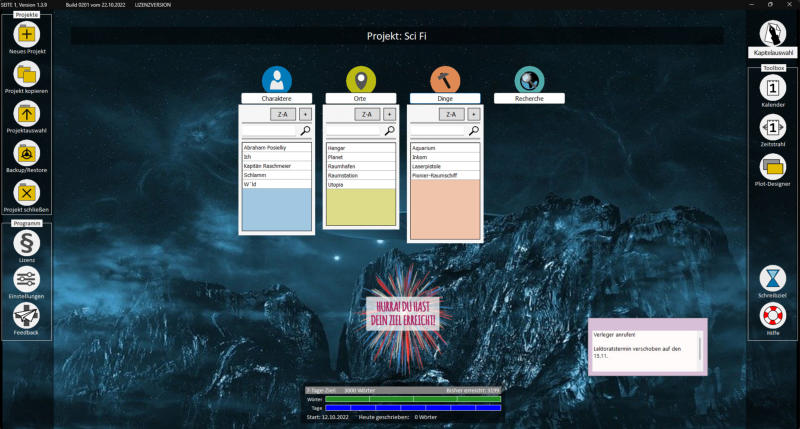Open the Kalender tool
Image resolution: width=800 pixels, height=429 pixels.
[x=773, y=88]
